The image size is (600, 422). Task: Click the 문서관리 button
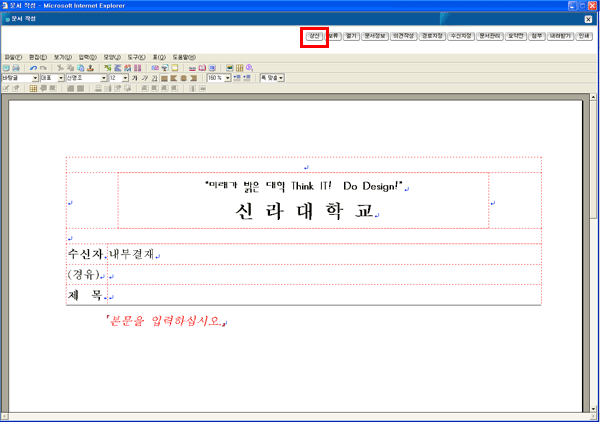(490, 36)
